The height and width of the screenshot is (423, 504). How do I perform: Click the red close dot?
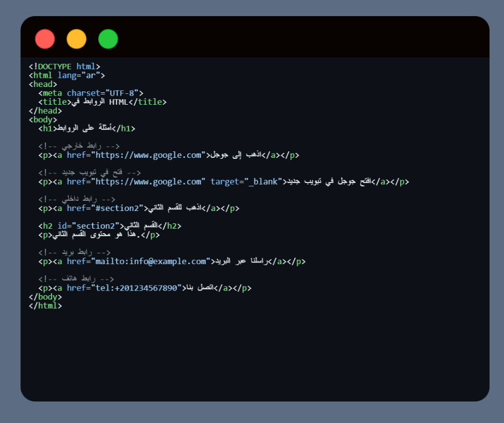pyautogui.click(x=45, y=39)
